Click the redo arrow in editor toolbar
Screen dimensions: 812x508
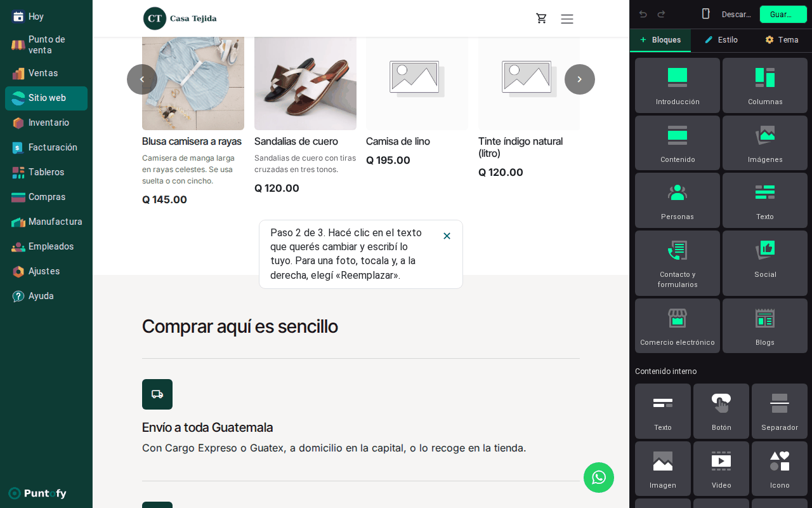tap(661, 14)
